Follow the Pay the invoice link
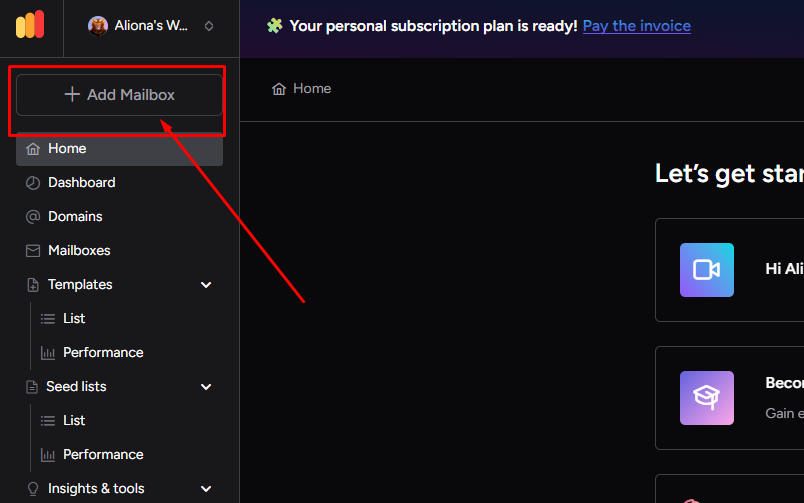 coord(636,26)
